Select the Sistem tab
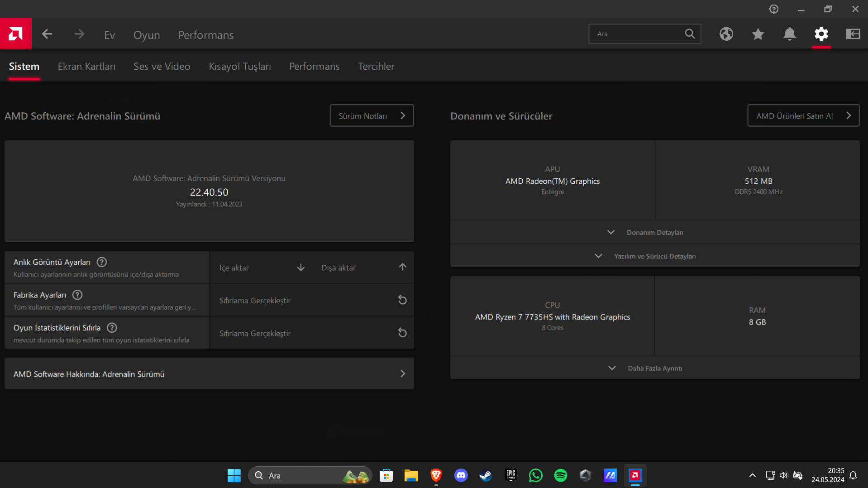Image resolution: width=868 pixels, height=488 pixels. [x=24, y=67]
